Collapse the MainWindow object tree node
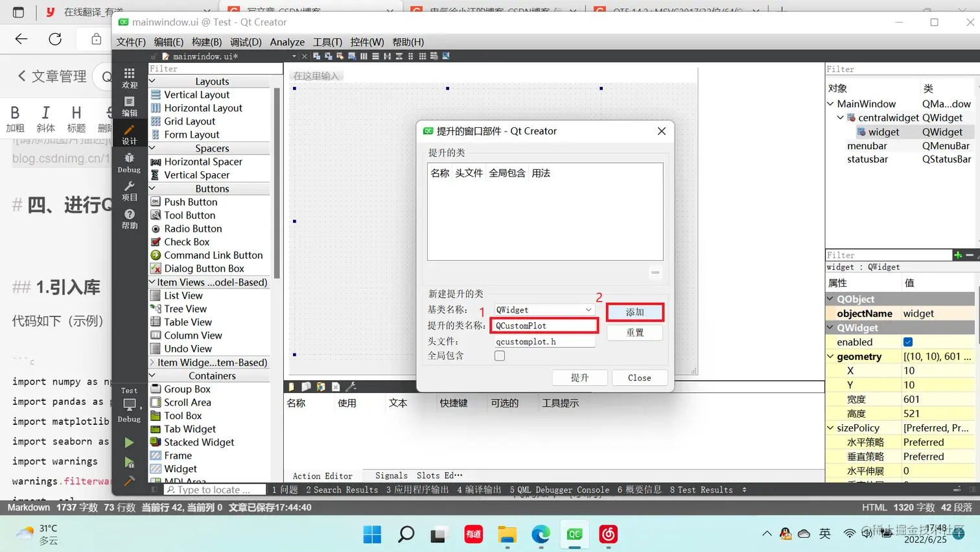The height and width of the screenshot is (552, 980). coord(830,104)
